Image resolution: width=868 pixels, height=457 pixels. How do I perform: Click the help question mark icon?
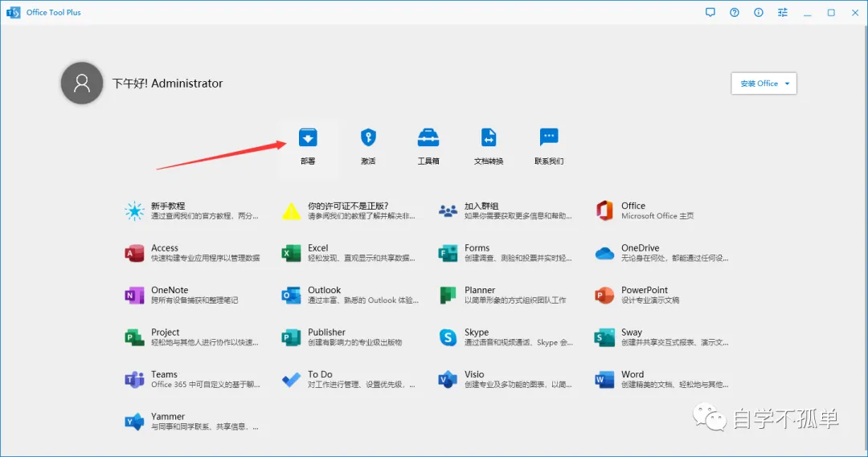pyautogui.click(x=735, y=12)
